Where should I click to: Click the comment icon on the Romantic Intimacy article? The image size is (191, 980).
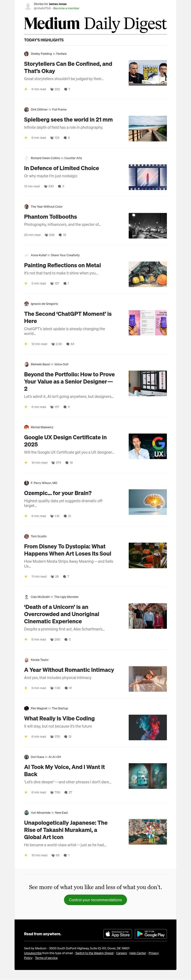pyautogui.click(x=66, y=688)
